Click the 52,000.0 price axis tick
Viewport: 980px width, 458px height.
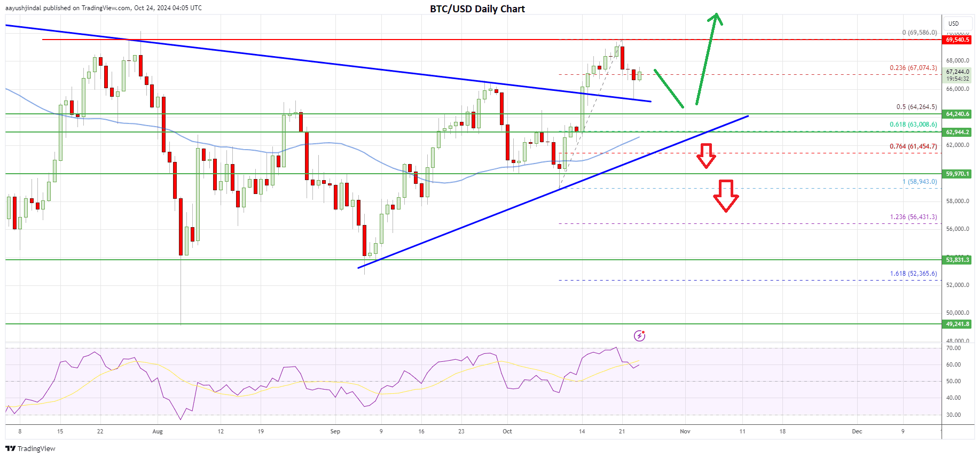pos(958,285)
